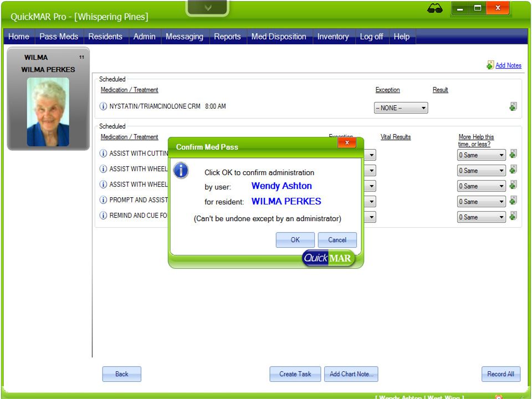Open the drop-down tab at top center
This screenshot has width=532, height=399.
(x=208, y=7)
